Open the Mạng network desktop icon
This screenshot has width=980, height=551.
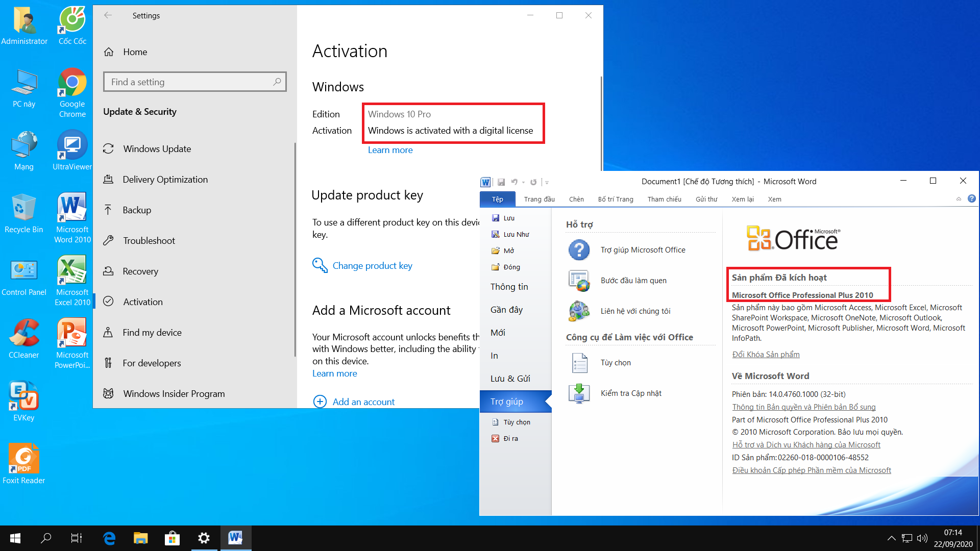pos(23,151)
